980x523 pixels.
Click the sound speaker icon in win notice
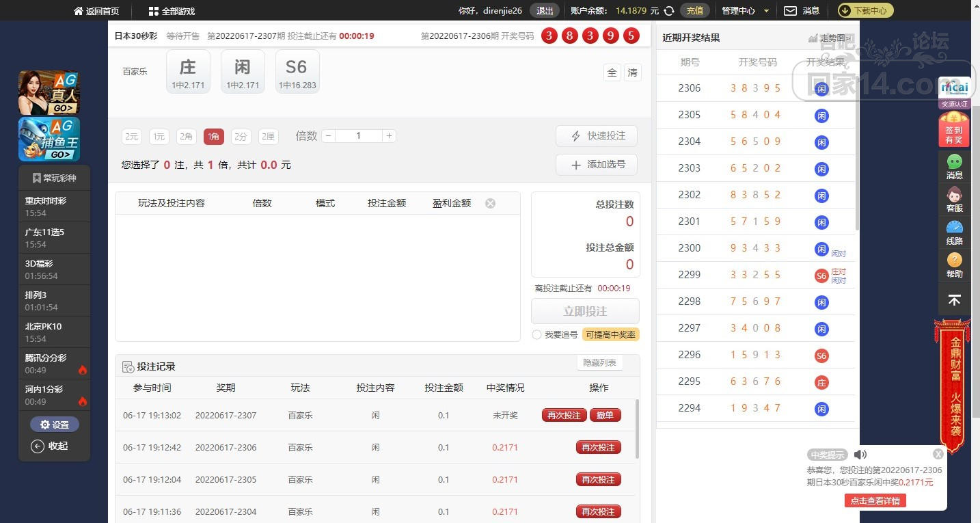[860, 455]
